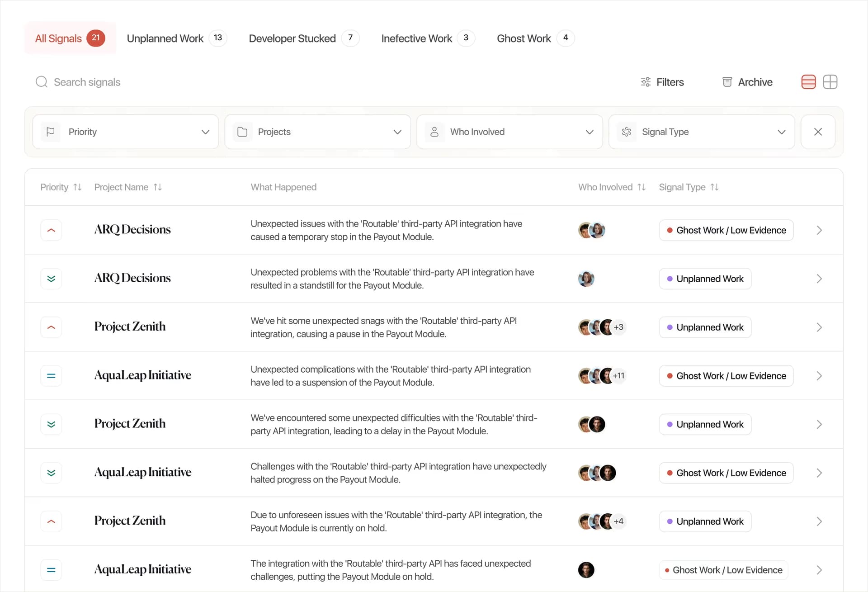Close the filter bar with X
The height and width of the screenshot is (592, 868).
click(x=818, y=132)
